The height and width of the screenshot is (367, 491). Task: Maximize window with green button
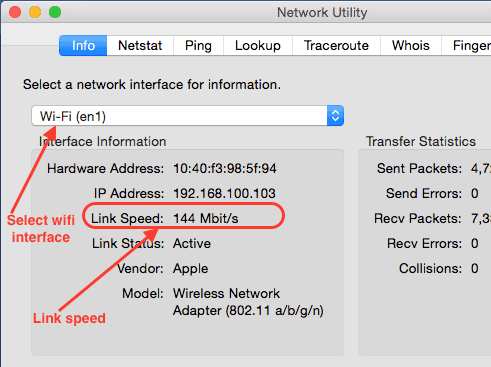[x=55, y=12]
